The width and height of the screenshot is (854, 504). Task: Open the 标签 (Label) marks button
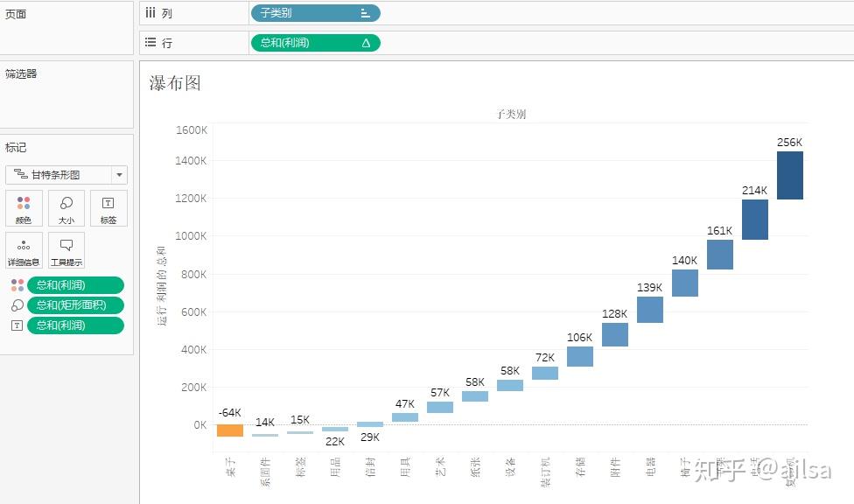108,208
